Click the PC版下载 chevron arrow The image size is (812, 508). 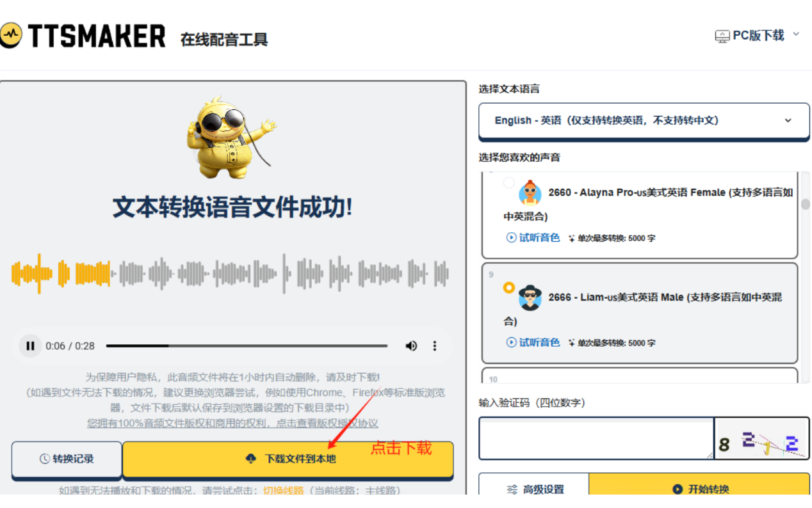[796, 34]
